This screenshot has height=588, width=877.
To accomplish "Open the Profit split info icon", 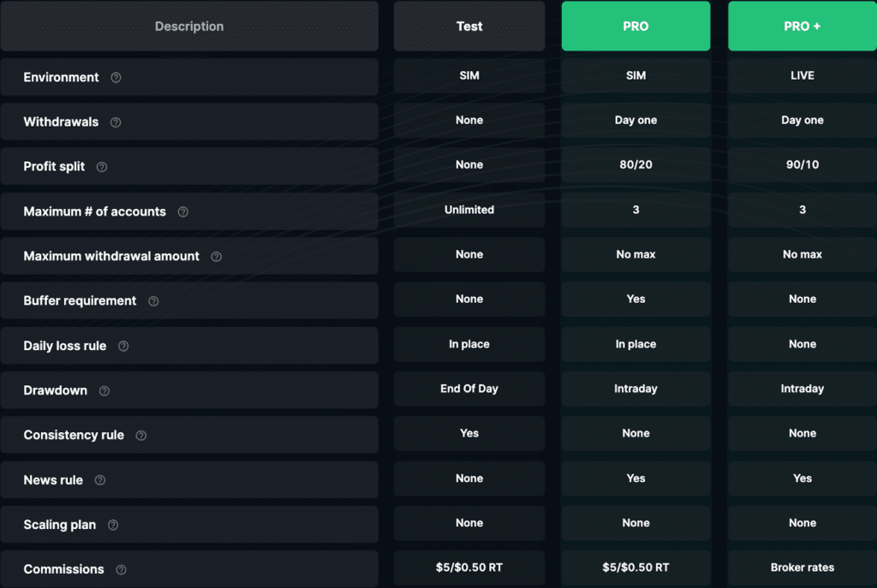I will pos(102,167).
